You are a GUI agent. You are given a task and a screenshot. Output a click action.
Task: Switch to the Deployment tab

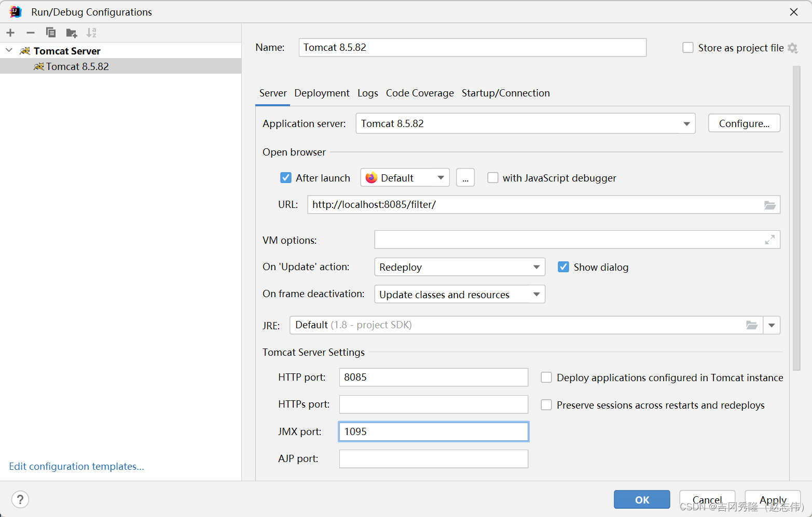click(x=322, y=93)
